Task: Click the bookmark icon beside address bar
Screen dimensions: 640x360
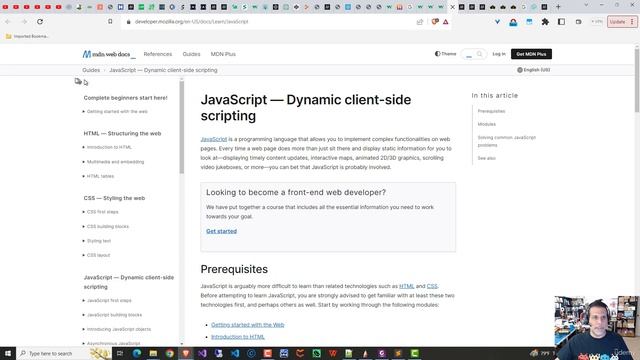Action: (110, 22)
